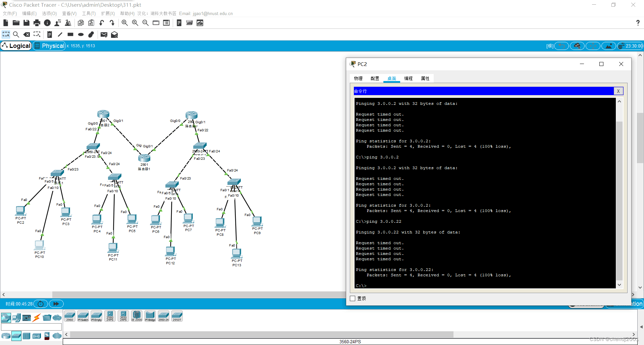
Task: Open the Add Complex PDU tool
Action: coord(114,34)
